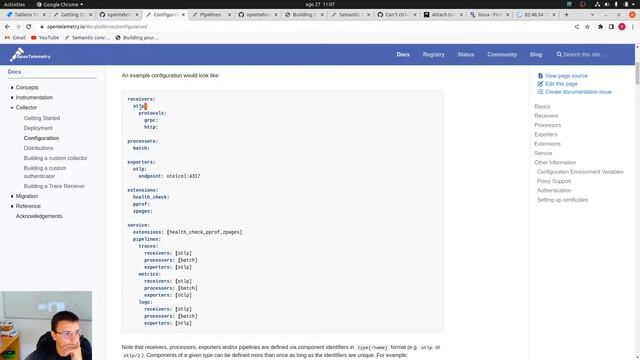Click the share page icon in address bar

(577, 27)
